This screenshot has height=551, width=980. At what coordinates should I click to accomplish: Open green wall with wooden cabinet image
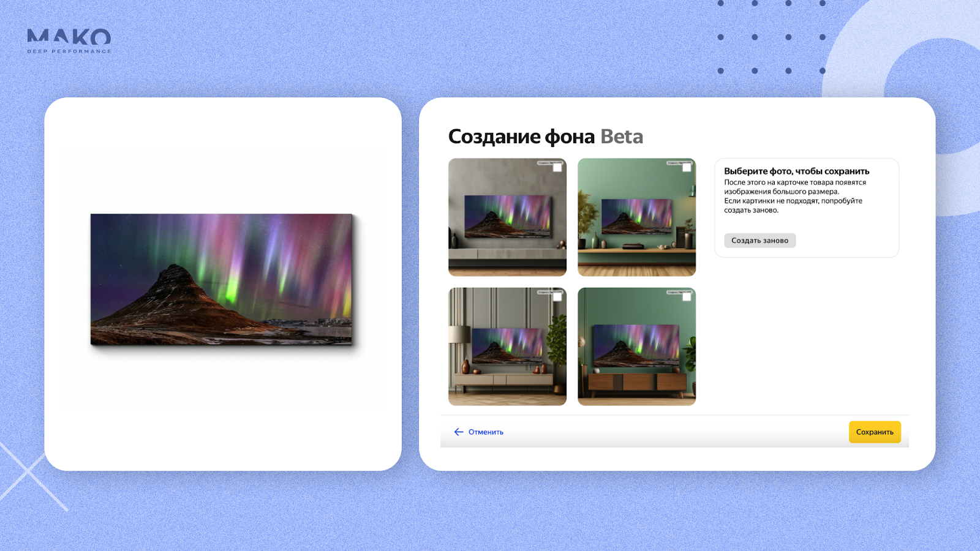(636, 347)
